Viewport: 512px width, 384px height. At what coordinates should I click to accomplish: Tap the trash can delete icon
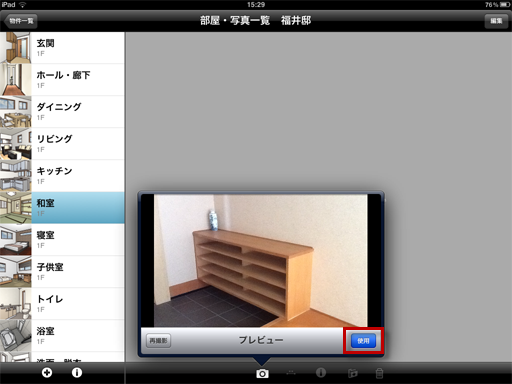pyautogui.click(x=379, y=373)
